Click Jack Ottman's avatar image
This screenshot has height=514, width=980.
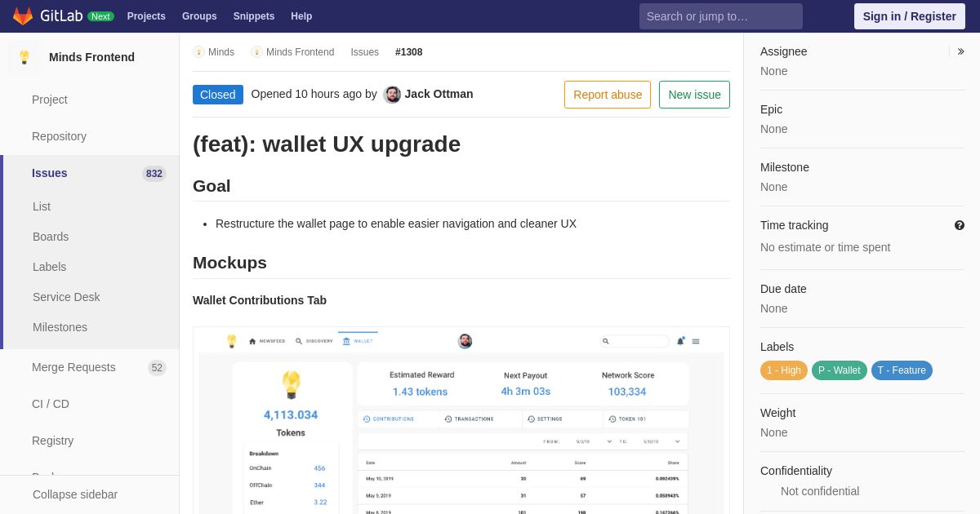tap(392, 95)
